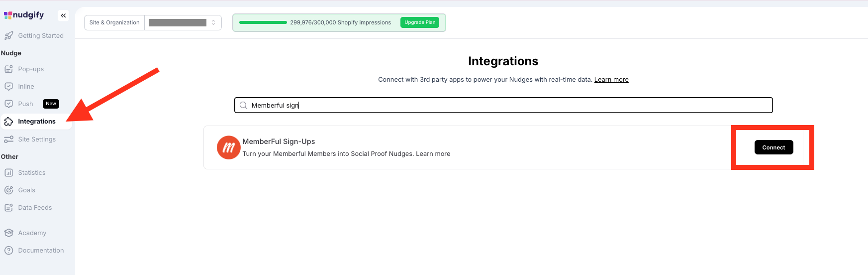Screen dimensions: 868x275
Task: Click the Goals target icon
Action: pyautogui.click(x=8, y=190)
